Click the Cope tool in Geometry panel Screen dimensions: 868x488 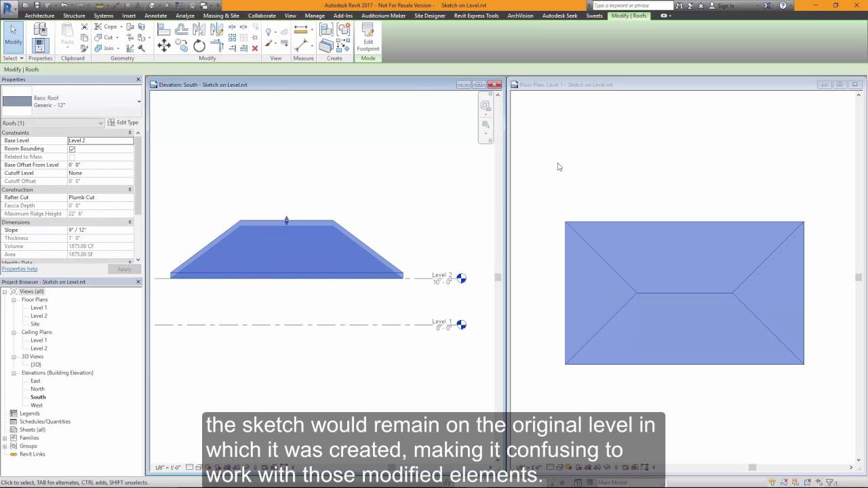(108, 26)
